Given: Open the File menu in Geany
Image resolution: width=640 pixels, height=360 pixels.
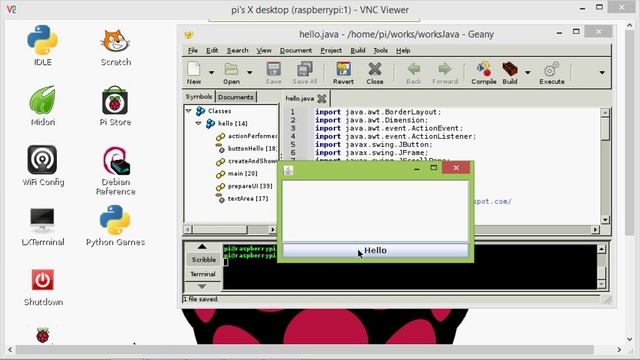Looking at the screenshot, I should [x=193, y=50].
